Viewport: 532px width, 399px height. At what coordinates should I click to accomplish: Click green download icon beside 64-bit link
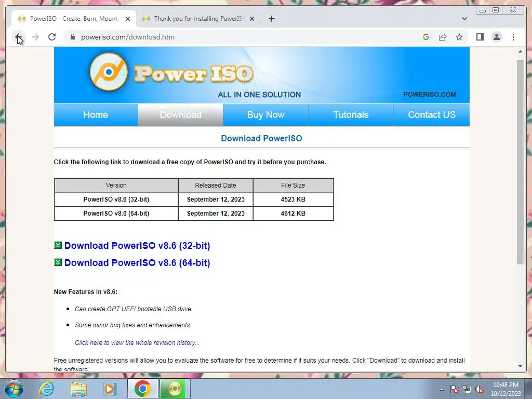(58, 262)
